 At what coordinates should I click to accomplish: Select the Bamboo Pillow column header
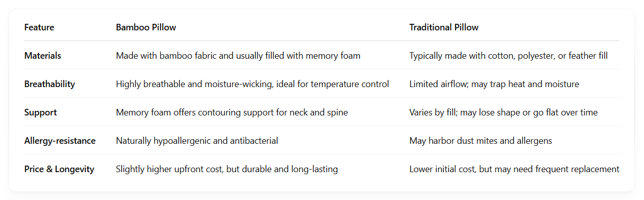click(146, 27)
